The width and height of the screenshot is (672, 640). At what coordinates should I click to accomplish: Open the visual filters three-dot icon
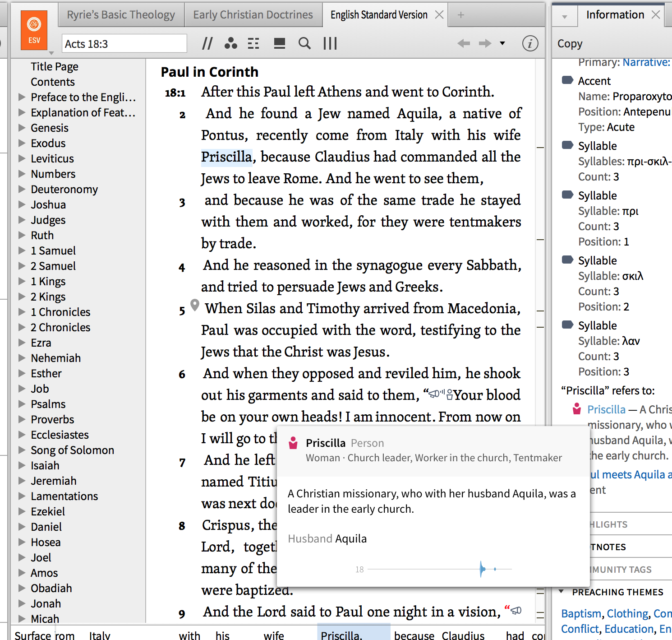click(230, 43)
